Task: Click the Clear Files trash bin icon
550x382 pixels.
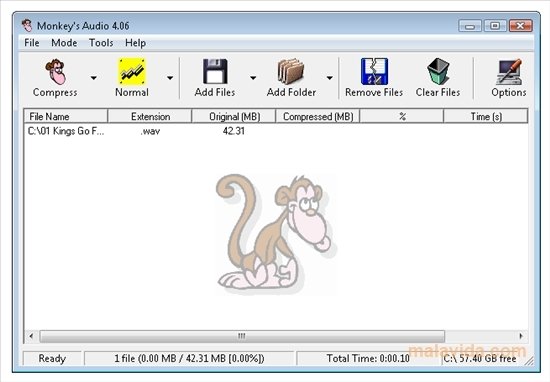Action: pyautogui.click(x=438, y=71)
